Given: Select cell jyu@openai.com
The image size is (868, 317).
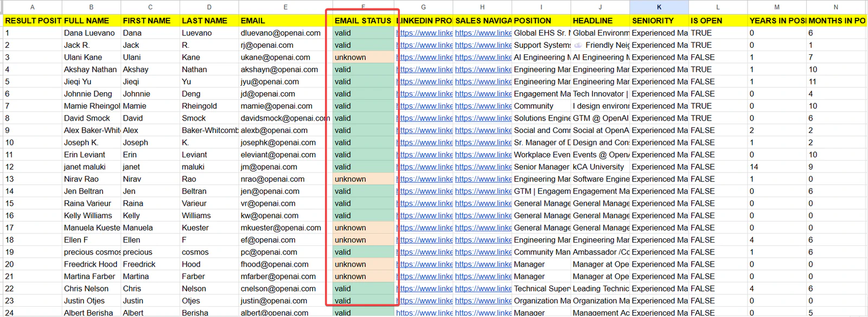Looking at the screenshot, I should pos(285,82).
